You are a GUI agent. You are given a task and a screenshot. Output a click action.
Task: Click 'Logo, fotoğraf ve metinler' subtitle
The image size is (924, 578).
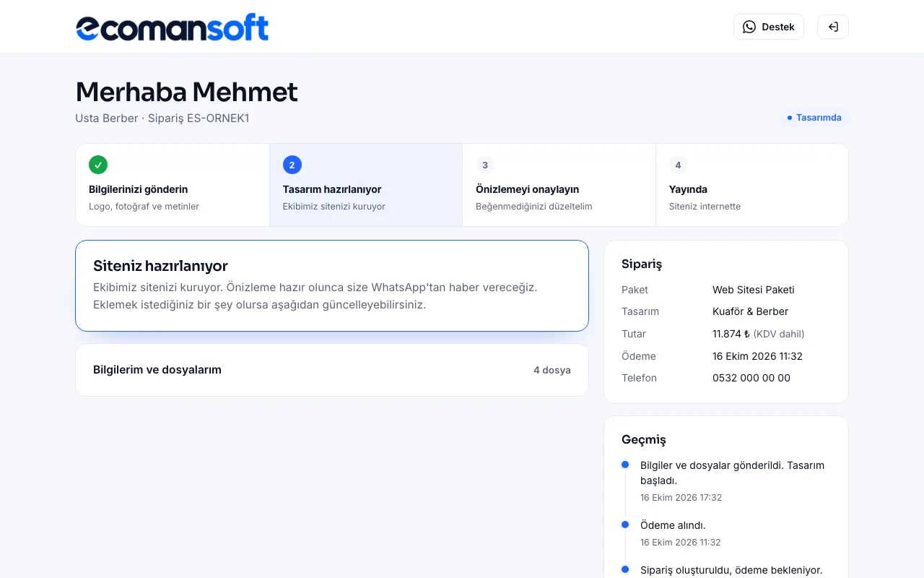144,207
